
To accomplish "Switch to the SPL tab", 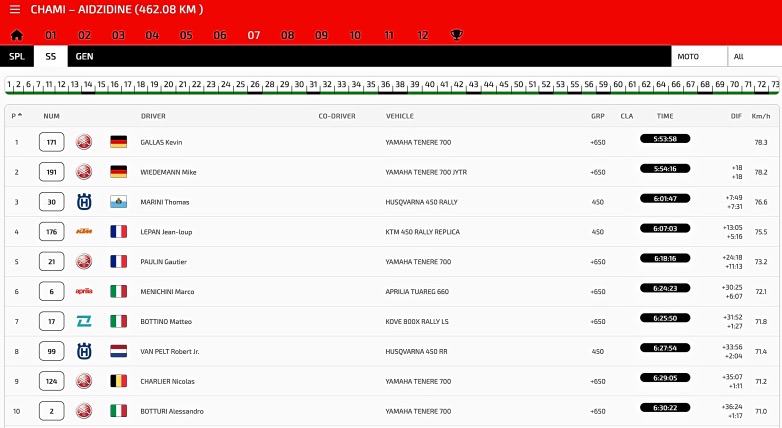I will point(17,57).
